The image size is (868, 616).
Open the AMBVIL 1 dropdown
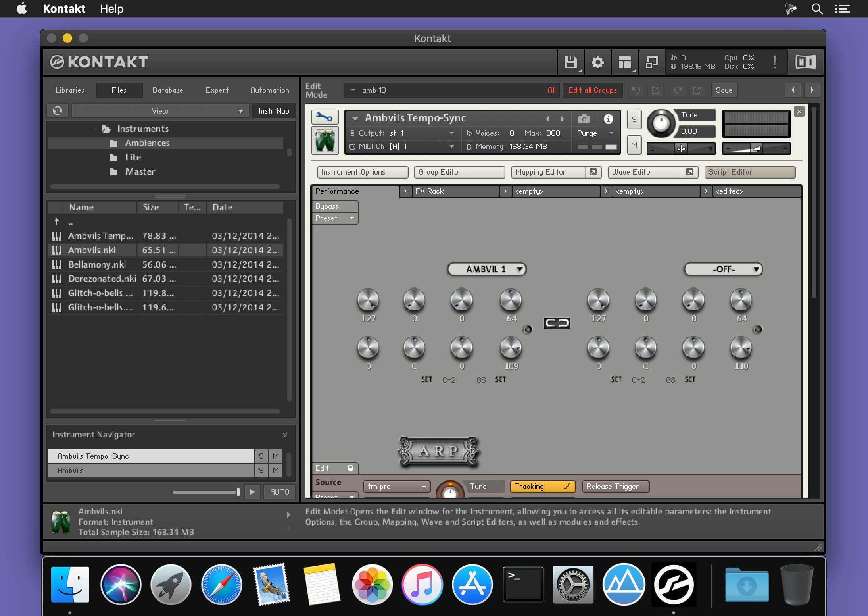(x=487, y=269)
